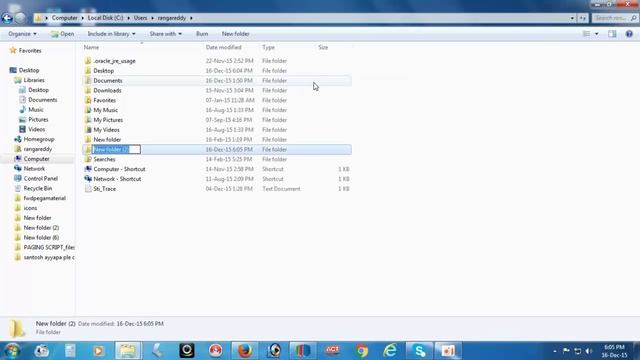Image resolution: width=640 pixels, height=360 pixels.
Task: Select the My Videos folder icon
Action: tap(88, 129)
